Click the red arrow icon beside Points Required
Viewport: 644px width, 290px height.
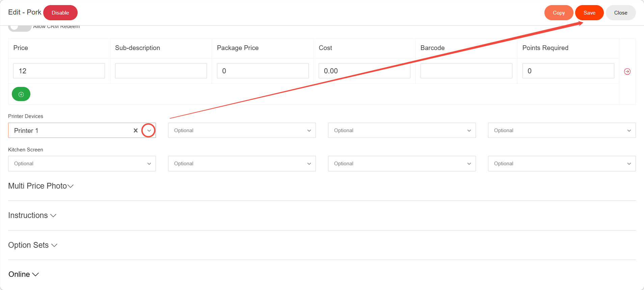pyautogui.click(x=627, y=71)
